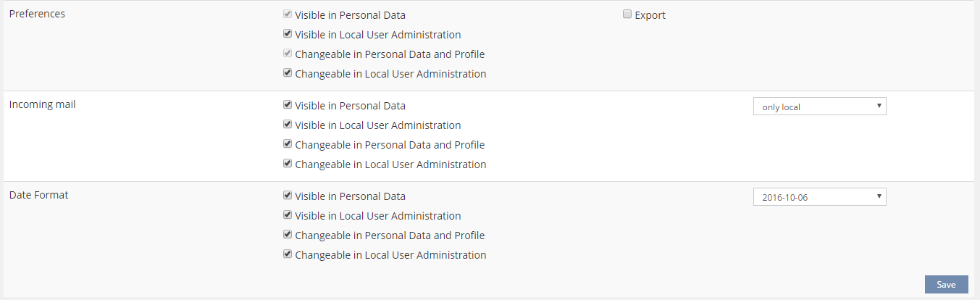Click the arrow of the date format combo box
Screen dimensions: 980x300
(879, 197)
